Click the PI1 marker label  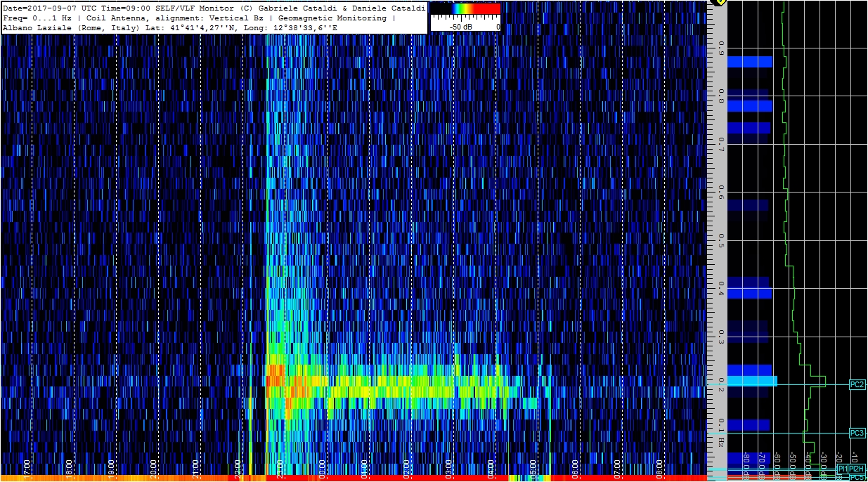click(x=842, y=469)
